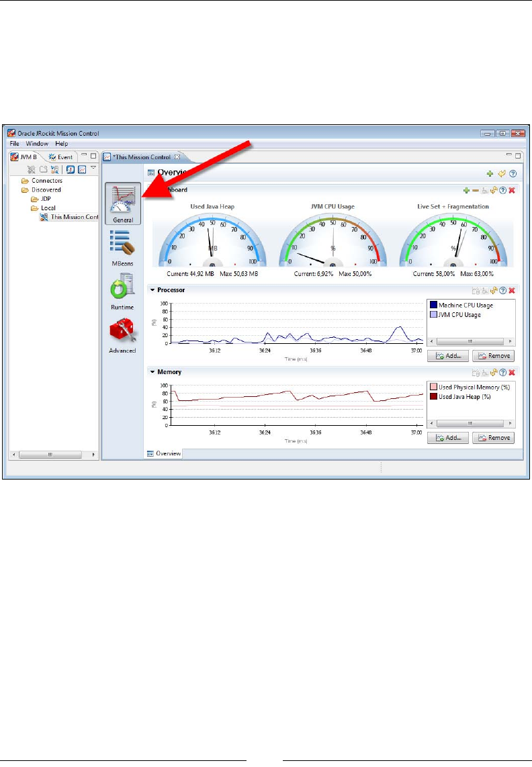Click the Dashboard accessibility mode icon
Screen dimensions: 532x767
click(x=484, y=190)
